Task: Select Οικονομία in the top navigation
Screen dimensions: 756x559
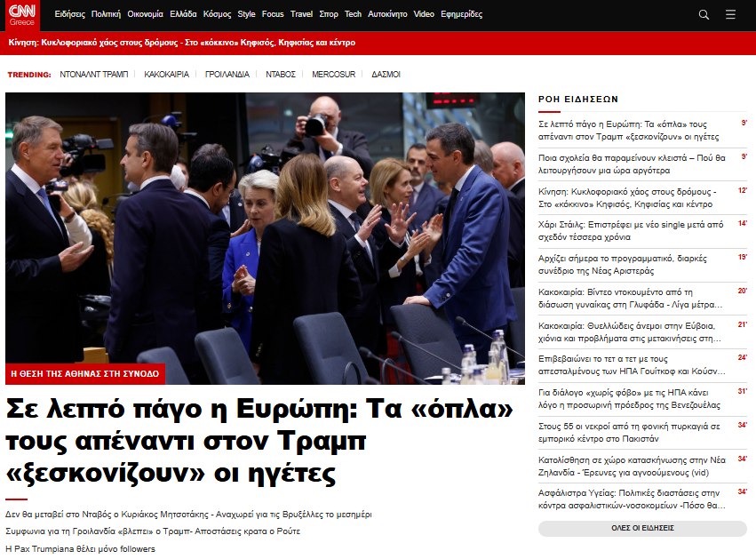Action: click(x=145, y=14)
